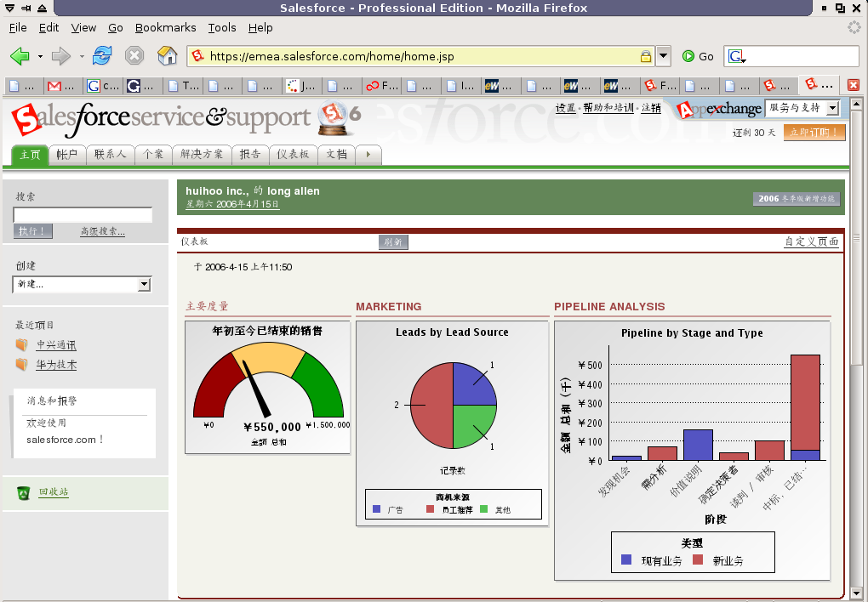
Task: Select the 帐户 accounts tab
Action: pyautogui.click(x=67, y=155)
